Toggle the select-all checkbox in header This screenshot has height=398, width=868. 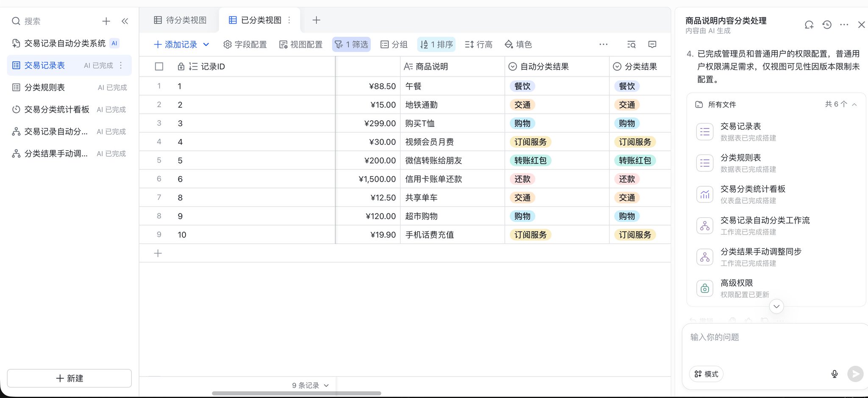159,66
